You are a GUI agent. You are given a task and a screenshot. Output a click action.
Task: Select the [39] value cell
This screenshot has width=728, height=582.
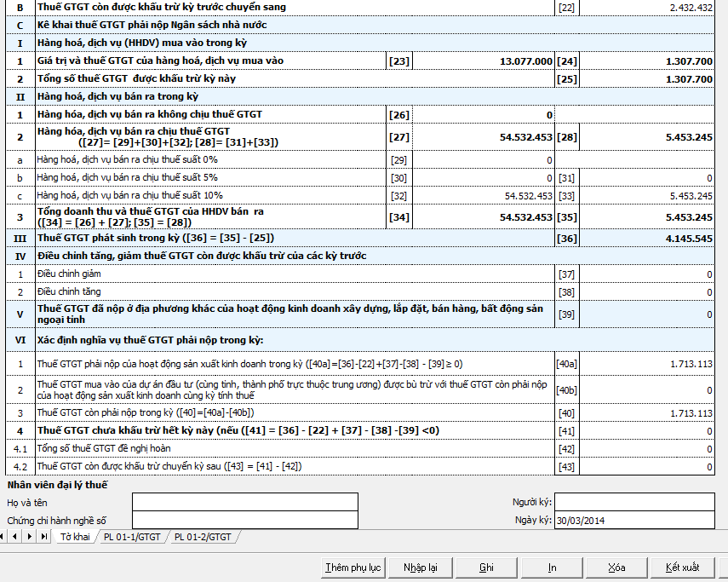click(647, 314)
